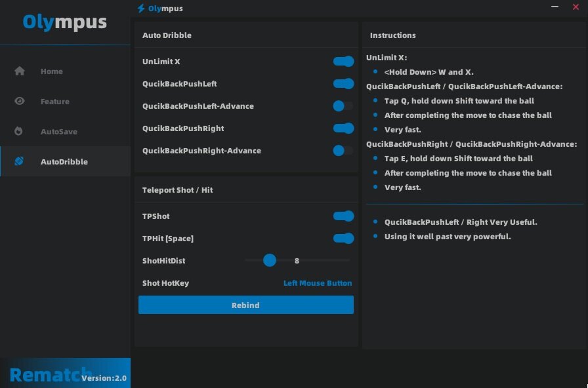
Task: Toggle QucikBackPushRight switch off
Action: coord(343,128)
